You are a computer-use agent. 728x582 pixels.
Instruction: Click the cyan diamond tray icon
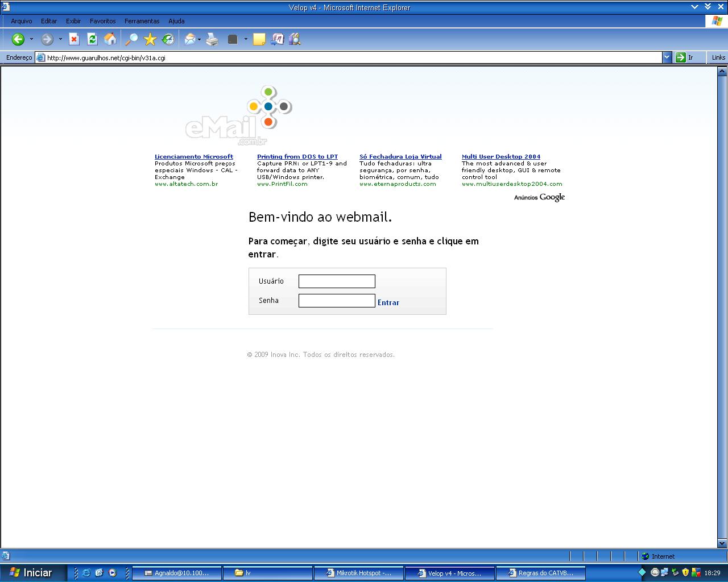(x=642, y=572)
